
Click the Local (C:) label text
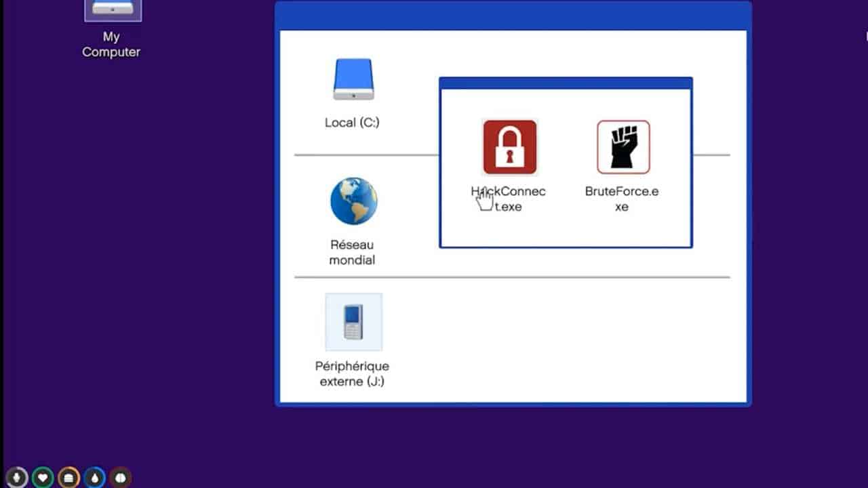click(352, 123)
